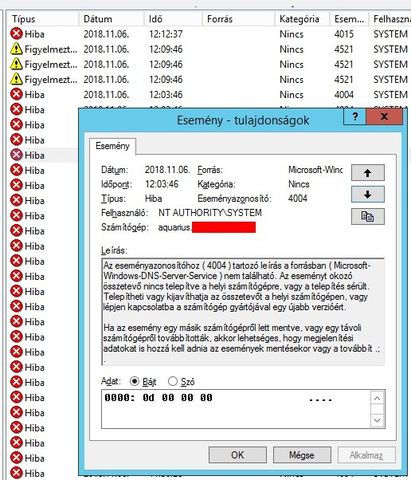Show previous event with up arrow button
Image resolution: width=411 pixels, height=480 pixels.
(368, 173)
